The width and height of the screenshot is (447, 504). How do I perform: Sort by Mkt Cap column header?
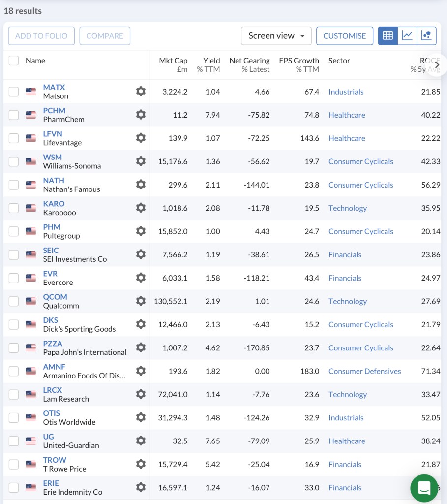tap(173, 61)
